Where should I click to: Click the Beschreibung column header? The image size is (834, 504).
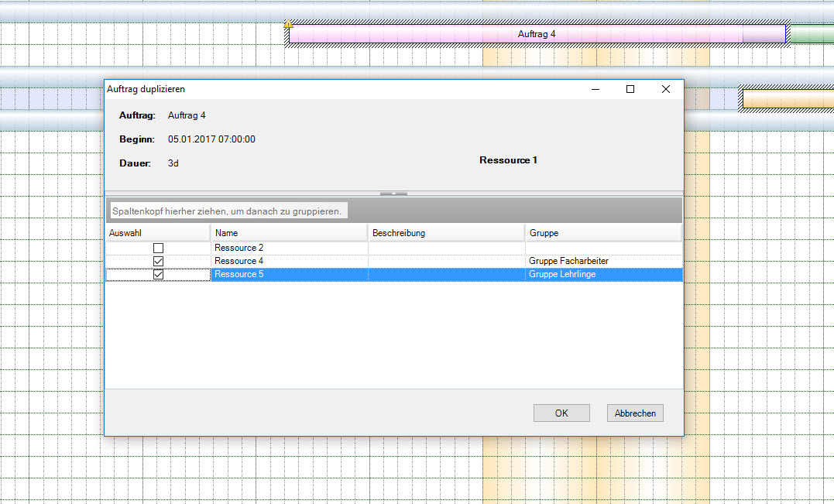tap(445, 232)
